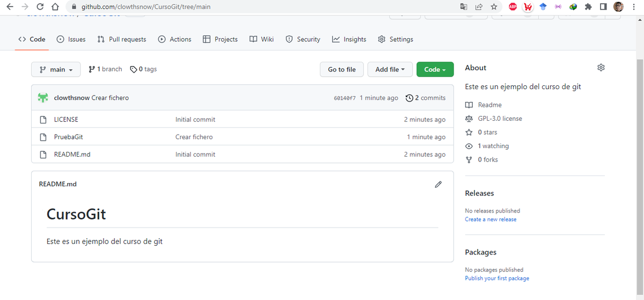Open the Packages heading link
This screenshot has width=644, height=300.
click(x=480, y=252)
